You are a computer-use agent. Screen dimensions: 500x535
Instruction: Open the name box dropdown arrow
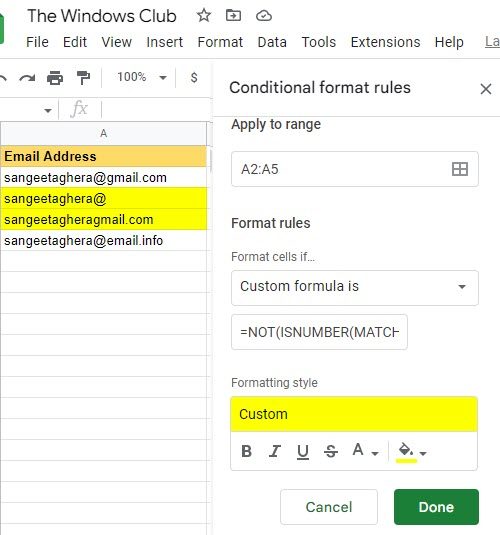pyautogui.click(x=48, y=110)
